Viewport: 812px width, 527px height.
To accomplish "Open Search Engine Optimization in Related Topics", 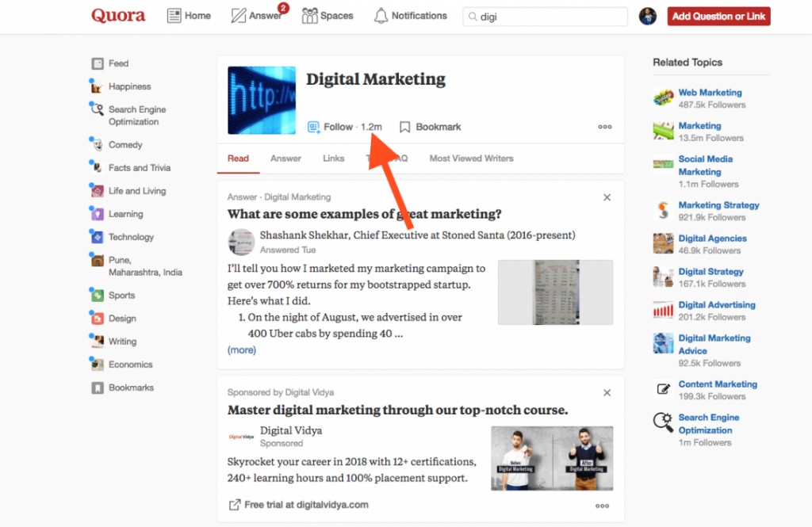I will (x=708, y=424).
